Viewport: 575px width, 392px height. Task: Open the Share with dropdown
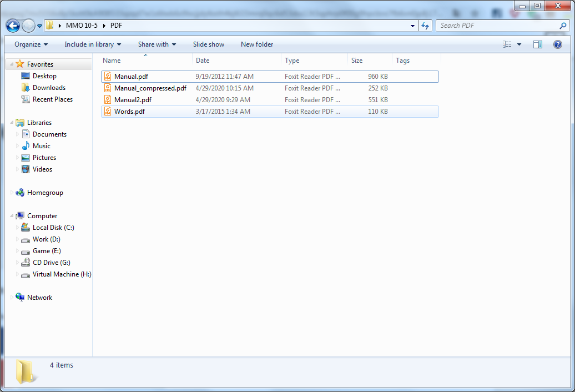pos(157,44)
